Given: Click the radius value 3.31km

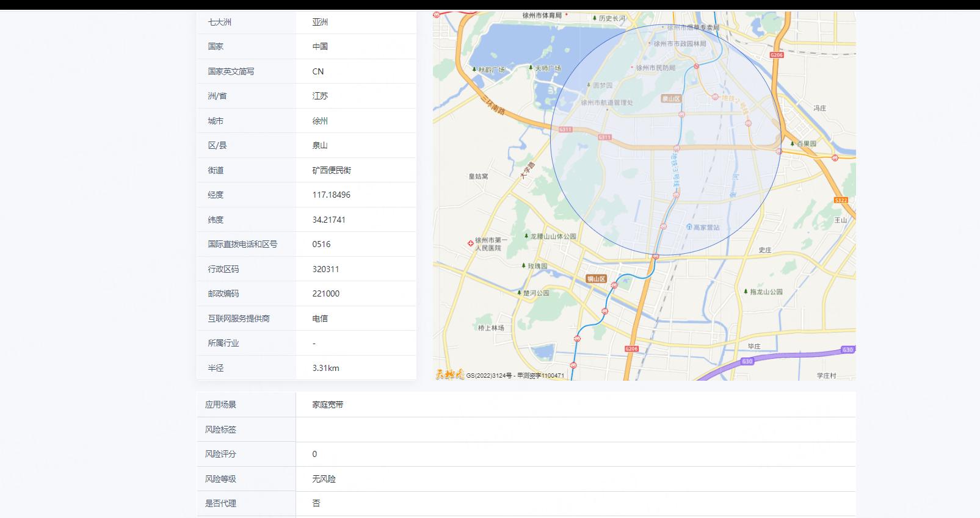Looking at the screenshot, I should point(326,368).
